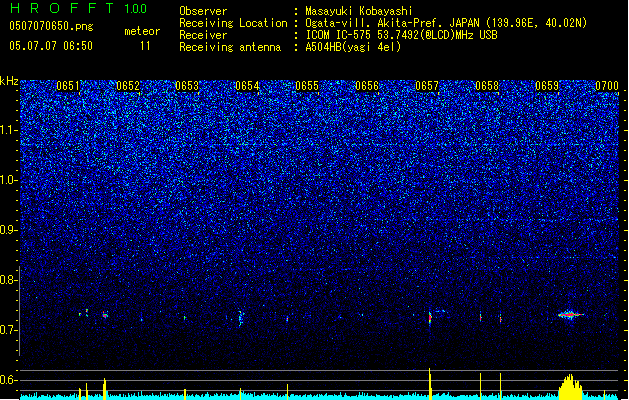This screenshot has height=400, width=629.
Task: Click the Observer label
Action: pos(203,11)
